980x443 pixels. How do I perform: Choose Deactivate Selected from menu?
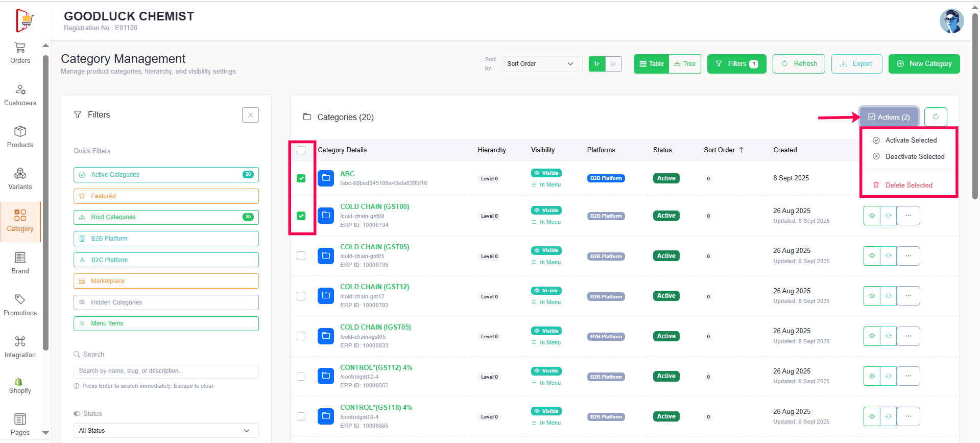coord(914,156)
